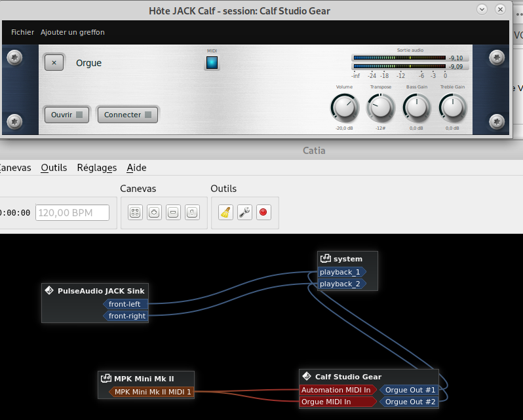The height and width of the screenshot is (420, 523).
Task: Open the Aide menu in Catia
Action: (136, 168)
